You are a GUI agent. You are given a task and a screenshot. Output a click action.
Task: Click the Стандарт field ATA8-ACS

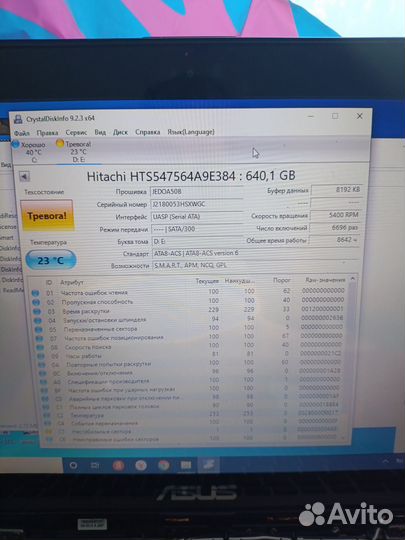(256, 253)
